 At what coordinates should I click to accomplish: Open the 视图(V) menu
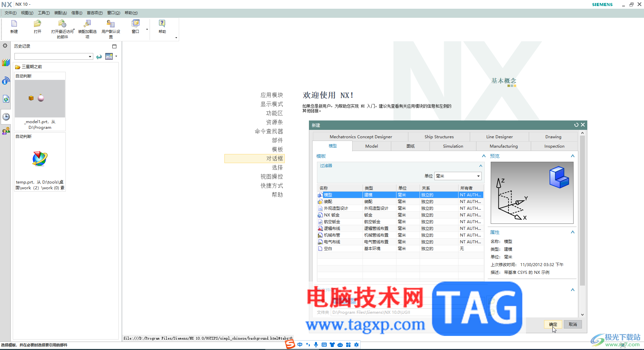click(x=27, y=13)
